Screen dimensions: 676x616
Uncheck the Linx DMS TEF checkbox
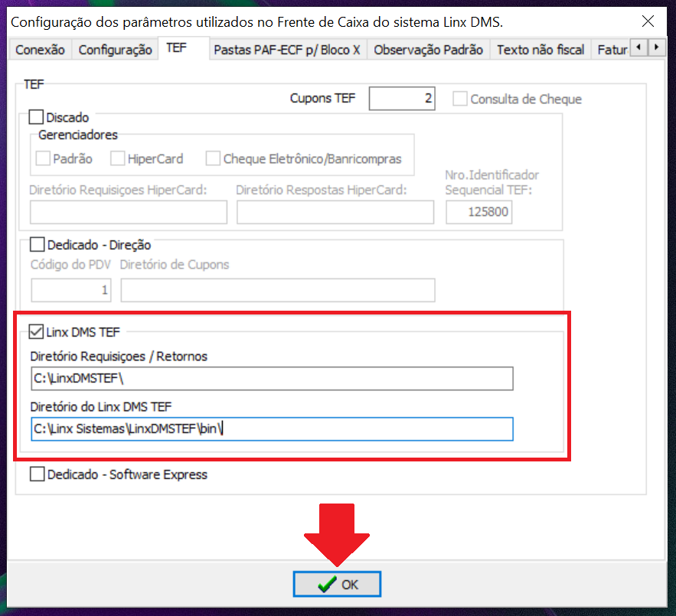point(36,332)
